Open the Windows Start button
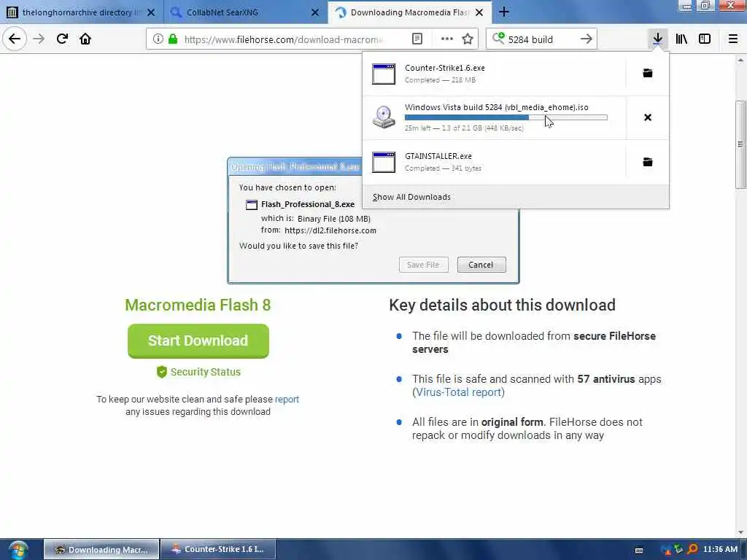The image size is (747, 560). 18,550
